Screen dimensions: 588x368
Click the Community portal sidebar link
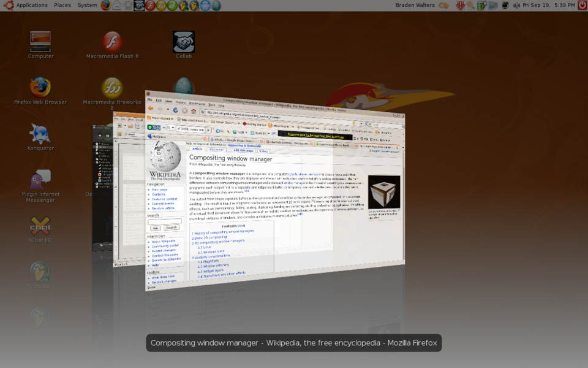click(x=165, y=245)
